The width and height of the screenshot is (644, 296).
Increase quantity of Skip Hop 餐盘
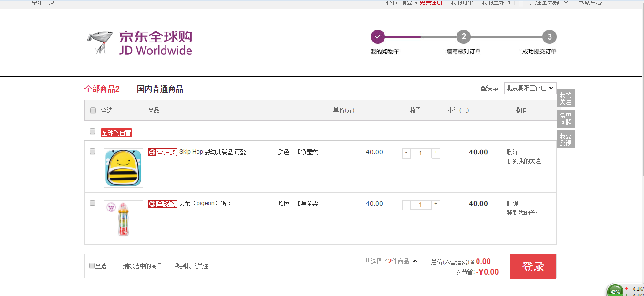click(x=436, y=153)
